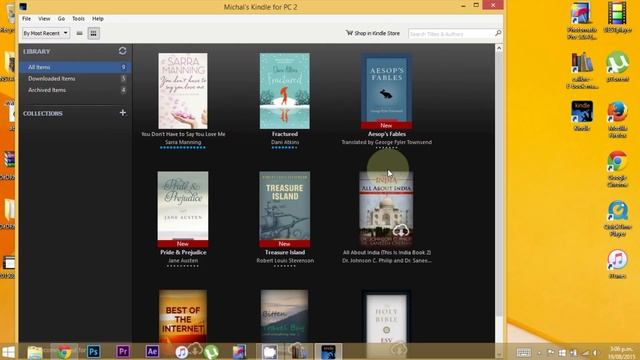Open the Google Chrome desktop shortcut

tap(617, 169)
